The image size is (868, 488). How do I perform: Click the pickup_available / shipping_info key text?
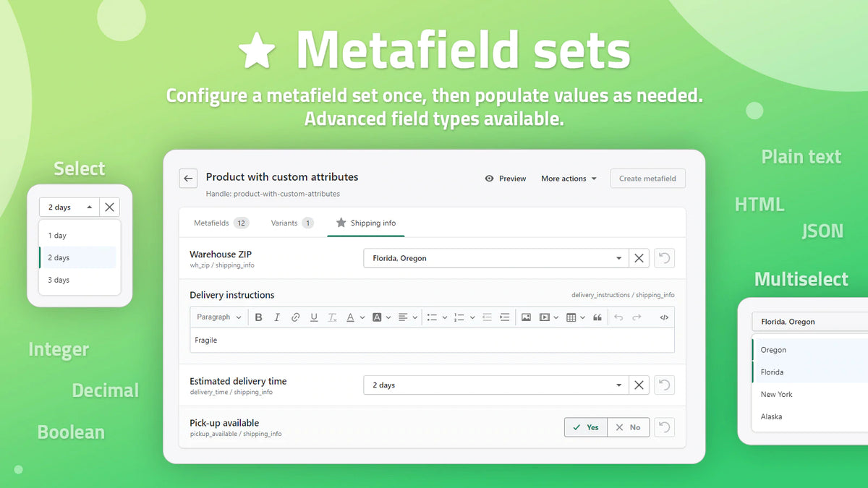click(x=236, y=434)
